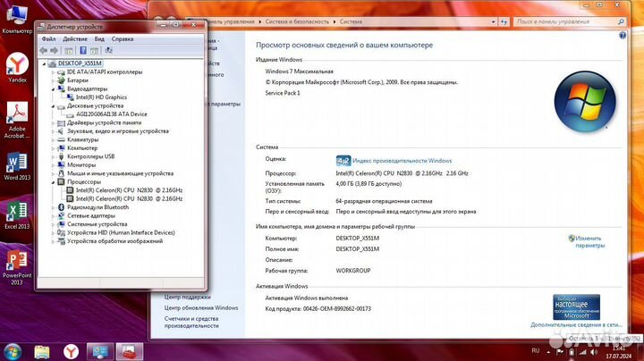The image size is (644, 361).
Task: Click the network signal tray icon
Action: click(583, 352)
